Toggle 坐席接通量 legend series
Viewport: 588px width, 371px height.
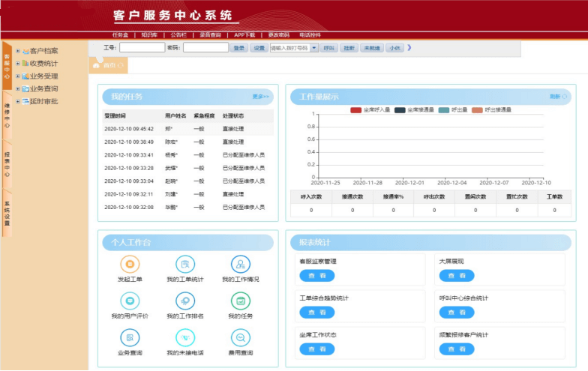[x=400, y=109]
